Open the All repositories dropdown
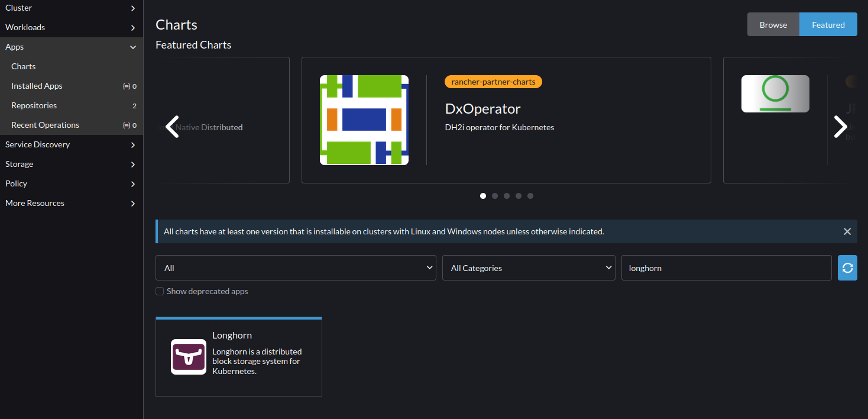This screenshot has height=419, width=868. (296, 268)
